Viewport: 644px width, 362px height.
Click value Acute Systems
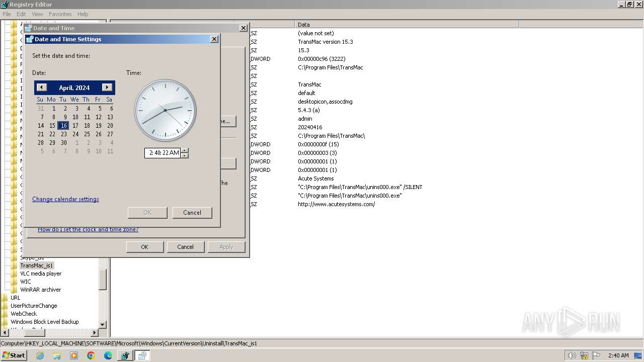tap(315, 178)
